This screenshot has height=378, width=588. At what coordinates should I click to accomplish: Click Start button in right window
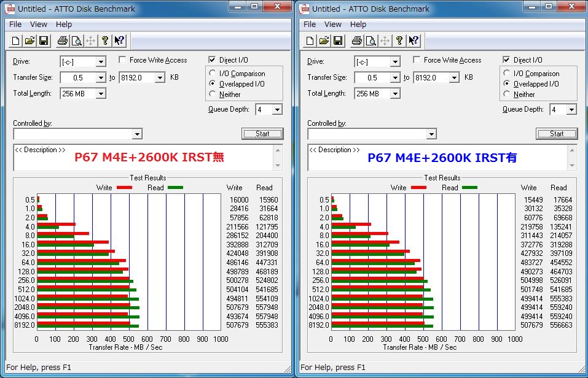click(557, 134)
